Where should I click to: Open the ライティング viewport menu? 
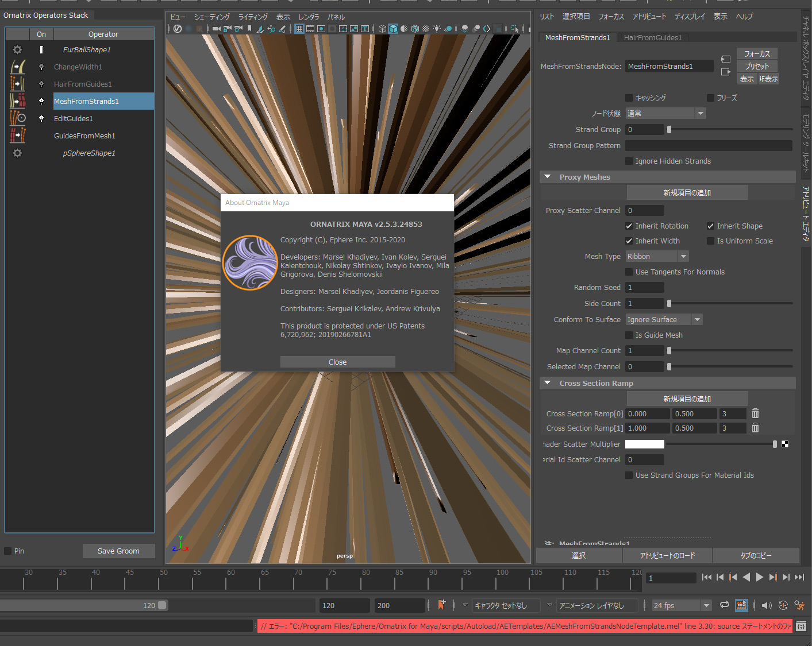pyautogui.click(x=253, y=17)
